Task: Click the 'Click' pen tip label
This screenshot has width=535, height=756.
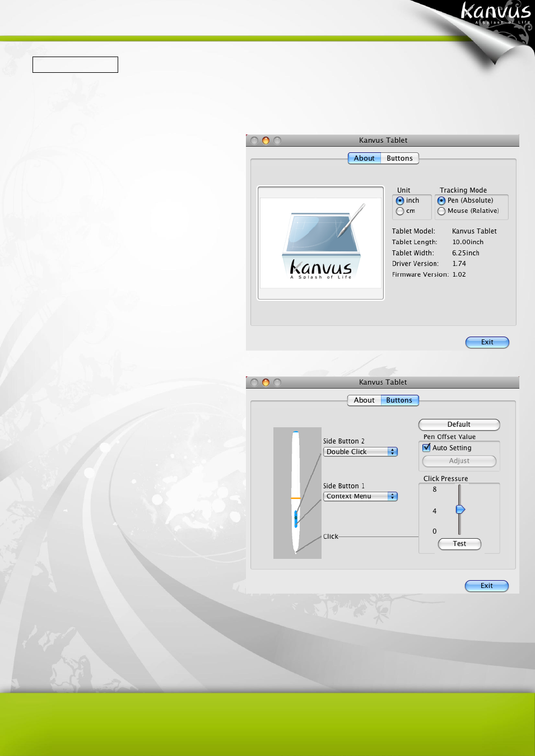Action: [331, 536]
